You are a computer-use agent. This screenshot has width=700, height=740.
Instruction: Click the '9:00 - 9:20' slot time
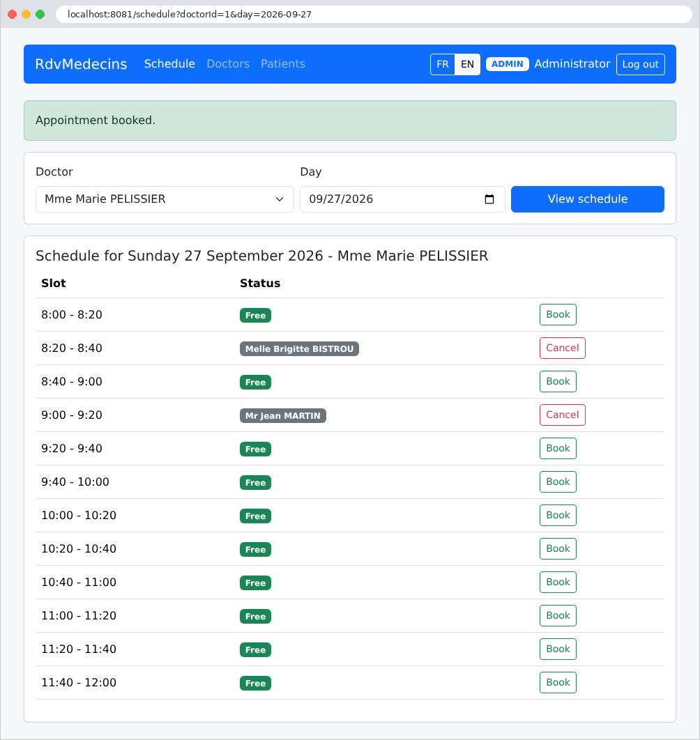72,415
